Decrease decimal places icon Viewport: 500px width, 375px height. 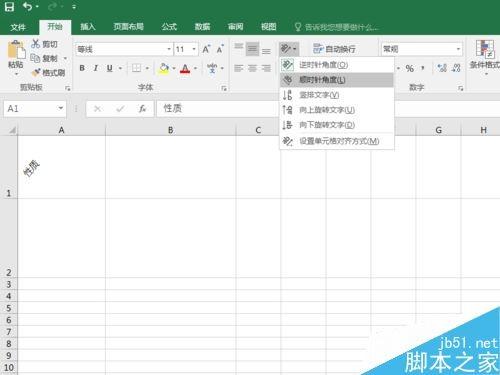pos(456,68)
